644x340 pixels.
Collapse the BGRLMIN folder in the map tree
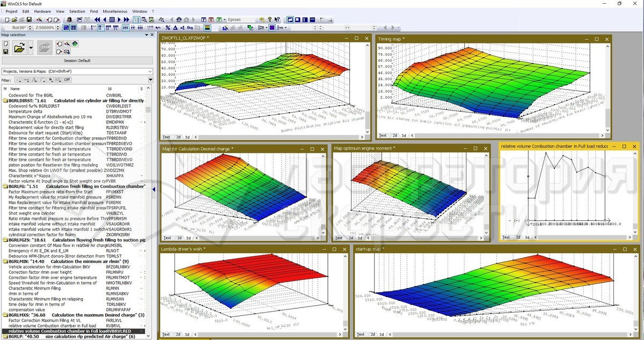click(5, 261)
